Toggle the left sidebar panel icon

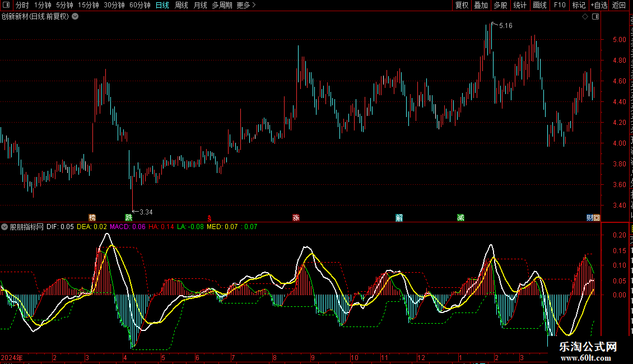6,5
